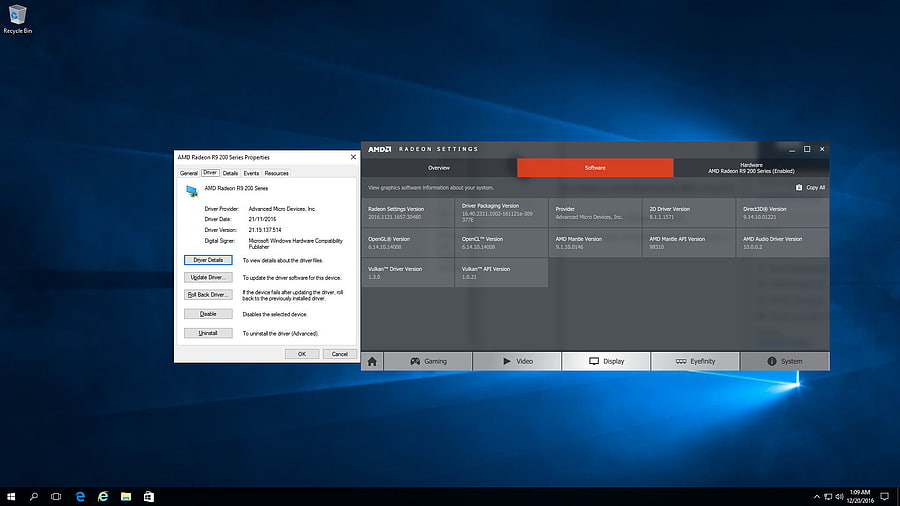Image resolution: width=900 pixels, height=506 pixels.
Task: Click Copy All in Radeon Settings
Action: pyautogui.click(x=810, y=188)
